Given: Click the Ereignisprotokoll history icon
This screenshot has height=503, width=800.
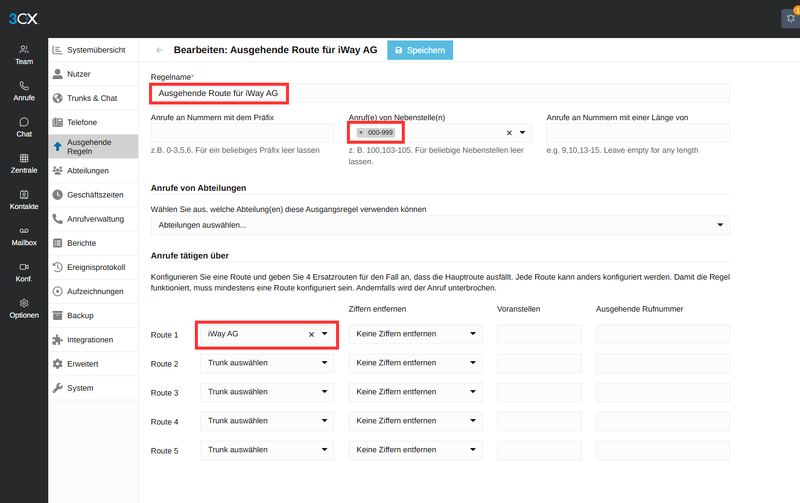Looking at the screenshot, I should click(x=58, y=267).
